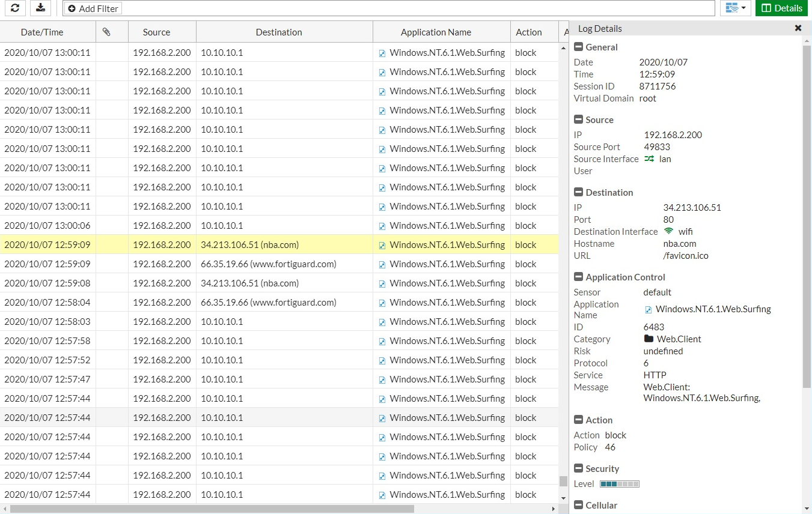Close the Log Details panel
The width and height of the screenshot is (812, 514).
coord(798,28)
